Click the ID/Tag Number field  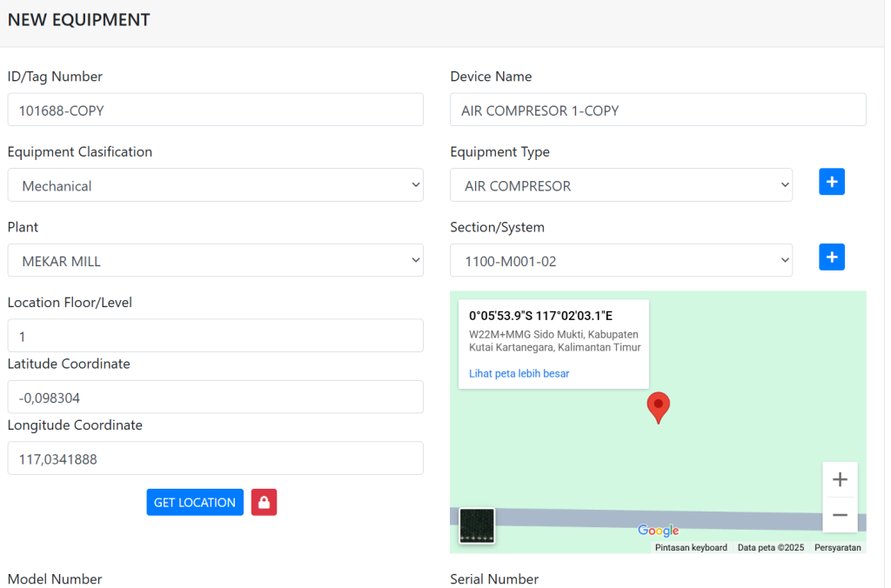coord(215,110)
